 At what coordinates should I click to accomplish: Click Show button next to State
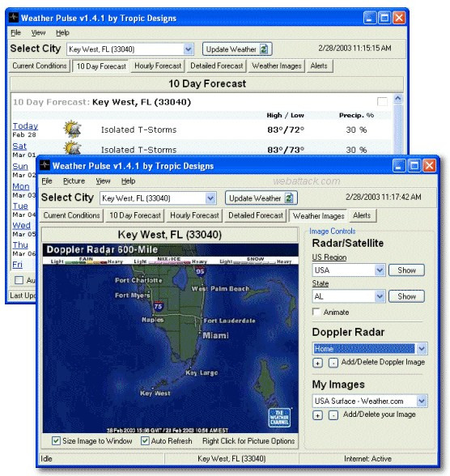click(406, 296)
